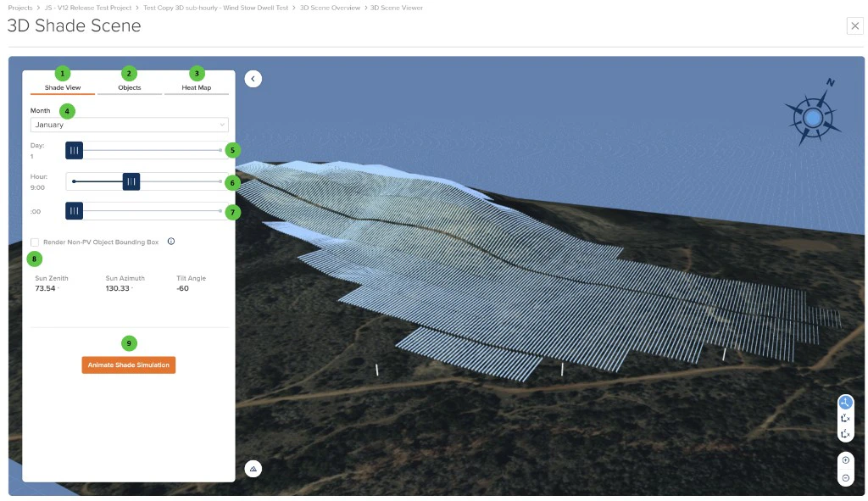Click the Tilt Angle value -60
Image resolution: width=868 pixels, height=501 pixels.
(183, 288)
